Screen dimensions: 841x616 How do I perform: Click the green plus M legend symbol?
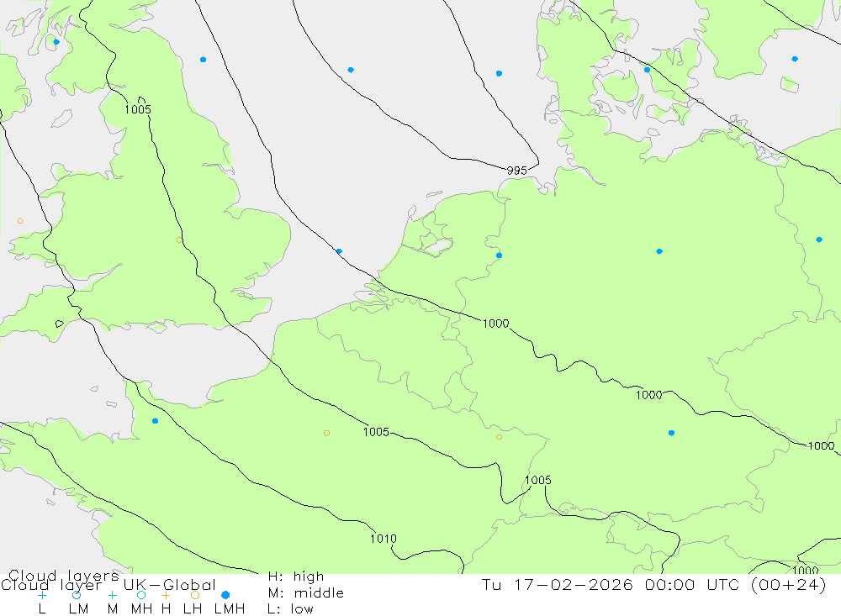[112, 595]
